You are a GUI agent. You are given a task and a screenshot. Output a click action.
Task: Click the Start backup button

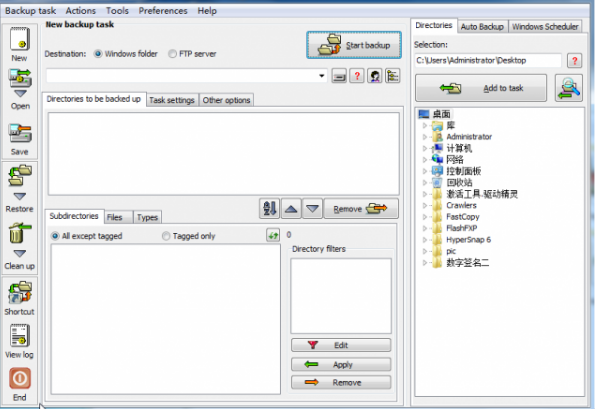pyautogui.click(x=354, y=45)
